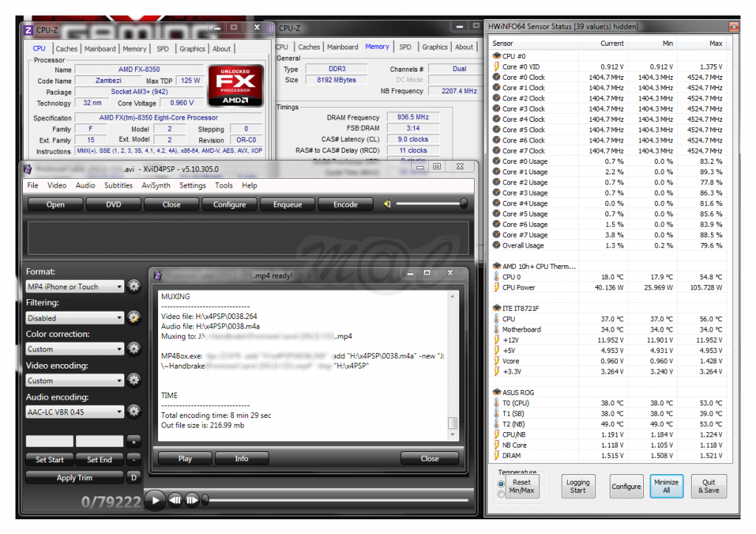Click the Filtering edit icon beside Disabled
Viewport: 756px width, 534px height.
(134, 318)
